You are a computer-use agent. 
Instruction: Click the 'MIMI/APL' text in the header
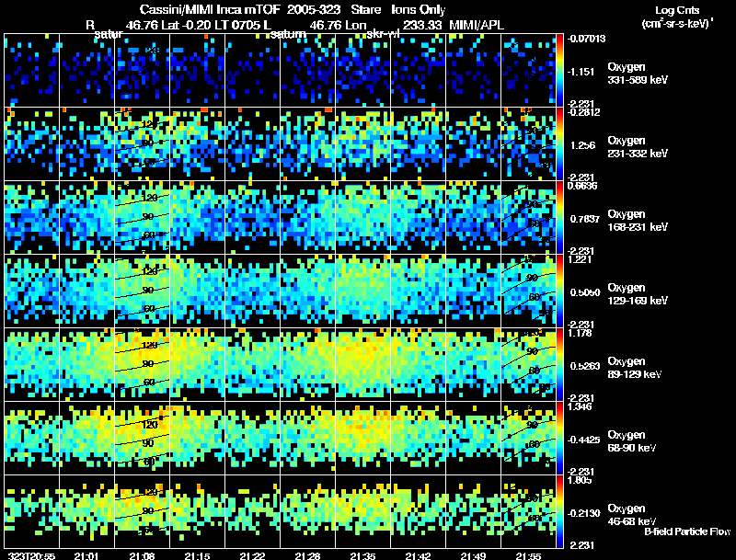[x=477, y=26]
